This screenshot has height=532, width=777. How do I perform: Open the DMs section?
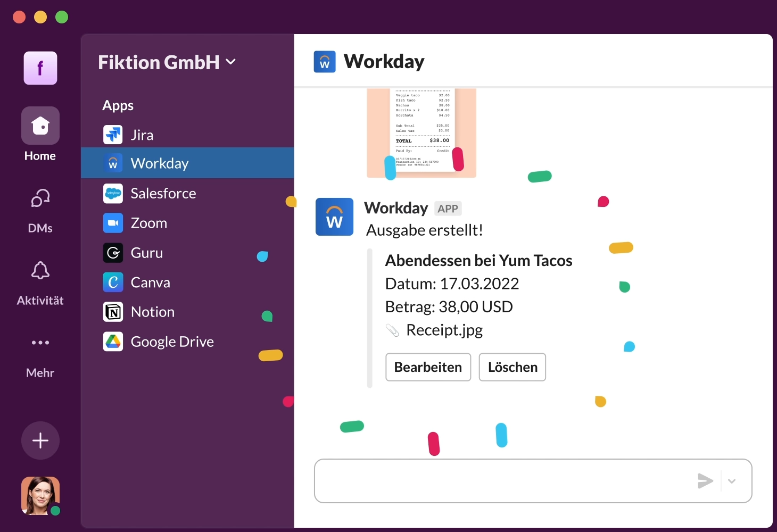click(40, 211)
